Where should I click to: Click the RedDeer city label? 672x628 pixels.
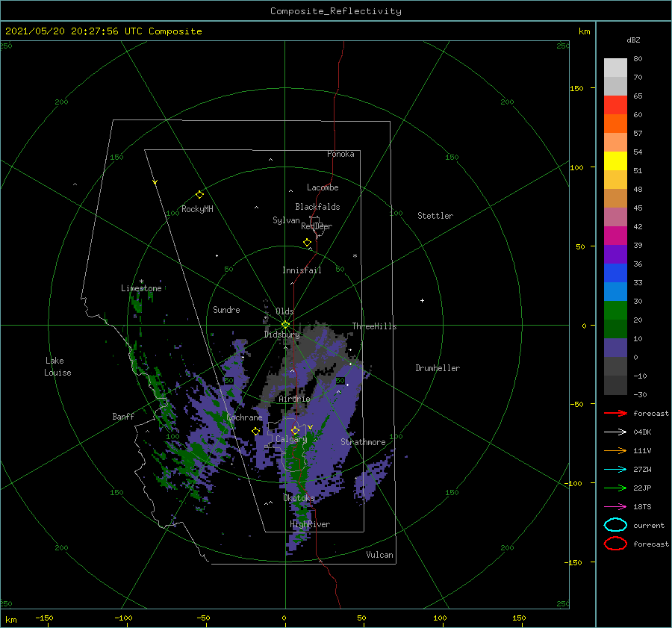317,226
